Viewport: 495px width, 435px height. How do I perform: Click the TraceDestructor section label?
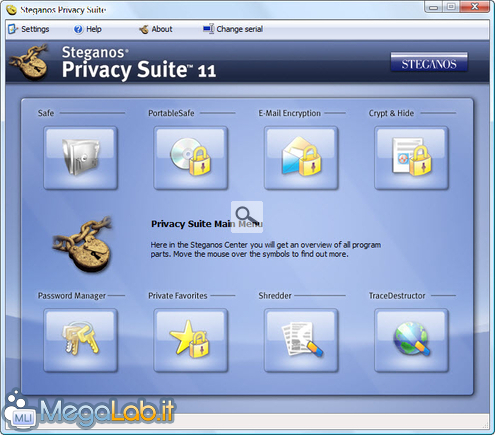click(x=397, y=296)
